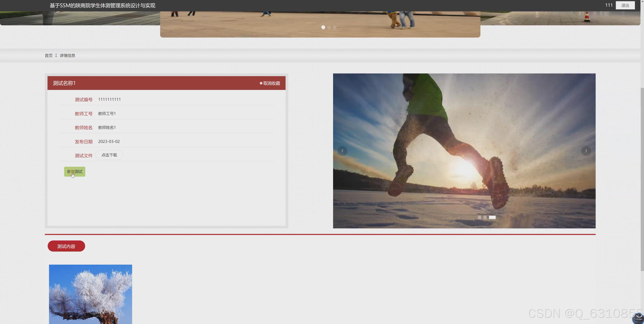Go to 首页 in breadcrumb

(49, 56)
